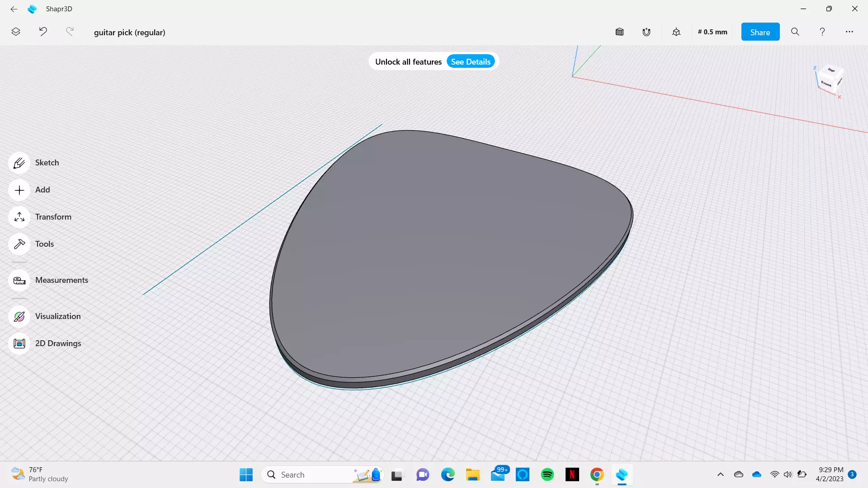Open search with the magnifier icon

(x=795, y=32)
